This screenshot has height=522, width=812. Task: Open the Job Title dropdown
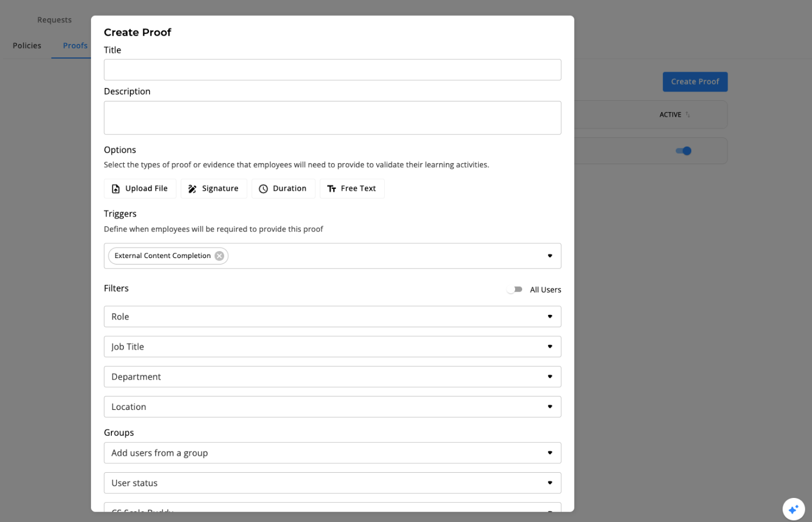coord(550,347)
